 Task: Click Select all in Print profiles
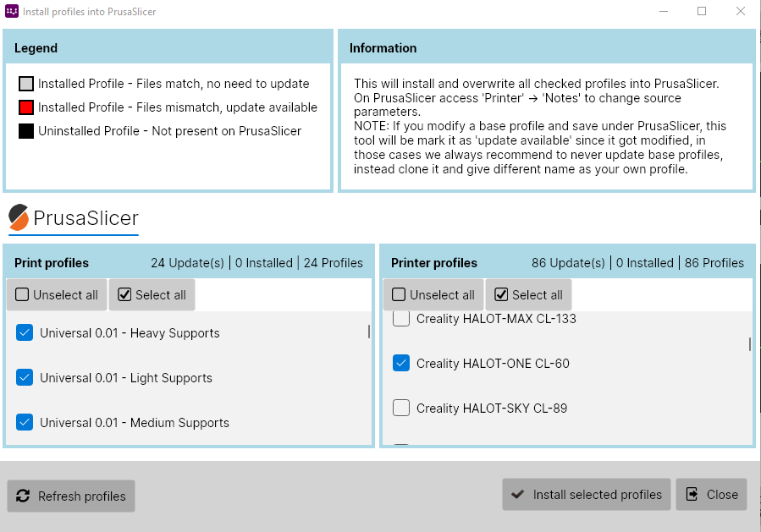[x=152, y=294]
